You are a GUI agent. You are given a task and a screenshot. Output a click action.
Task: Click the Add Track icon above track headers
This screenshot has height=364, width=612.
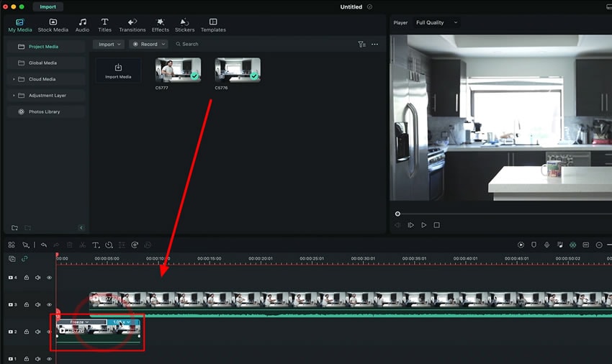coord(12,259)
